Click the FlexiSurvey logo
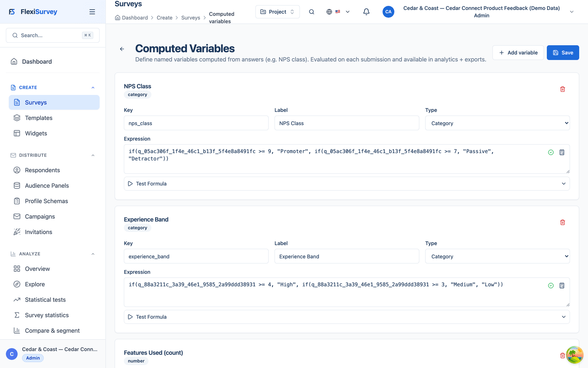The width and height of the screenshot is (588, 368). pos(33,12)
